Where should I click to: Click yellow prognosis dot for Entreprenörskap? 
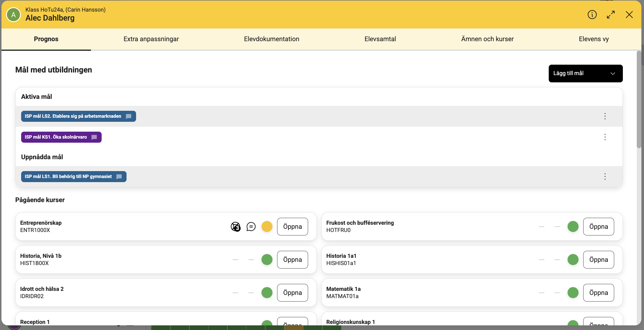coord(267,226)
